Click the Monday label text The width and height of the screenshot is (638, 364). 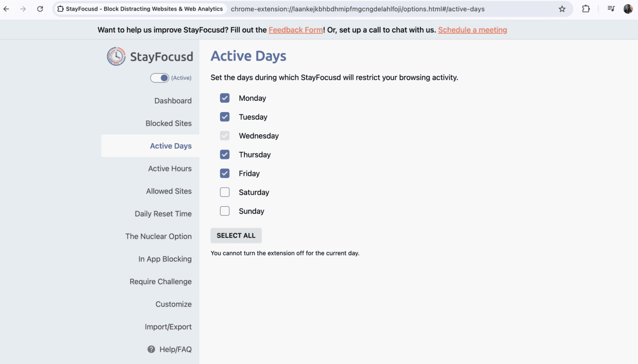(253, 98)
